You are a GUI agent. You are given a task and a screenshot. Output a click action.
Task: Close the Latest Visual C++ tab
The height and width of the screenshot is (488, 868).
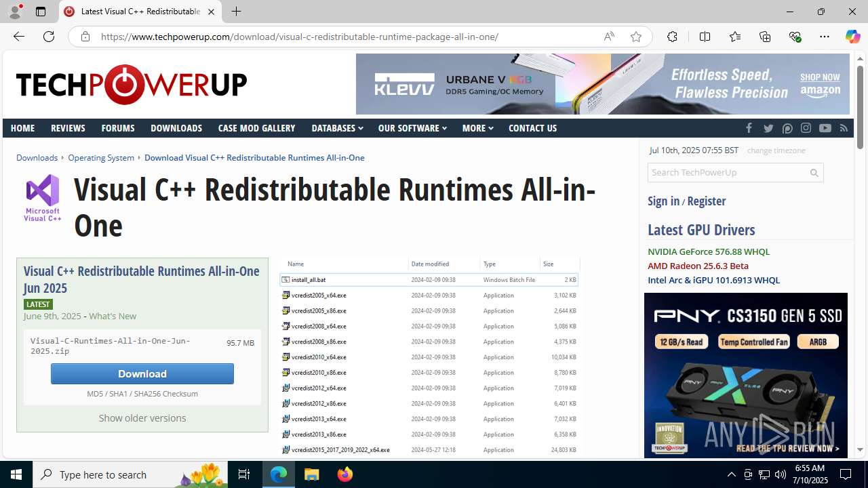click(211, 12)
